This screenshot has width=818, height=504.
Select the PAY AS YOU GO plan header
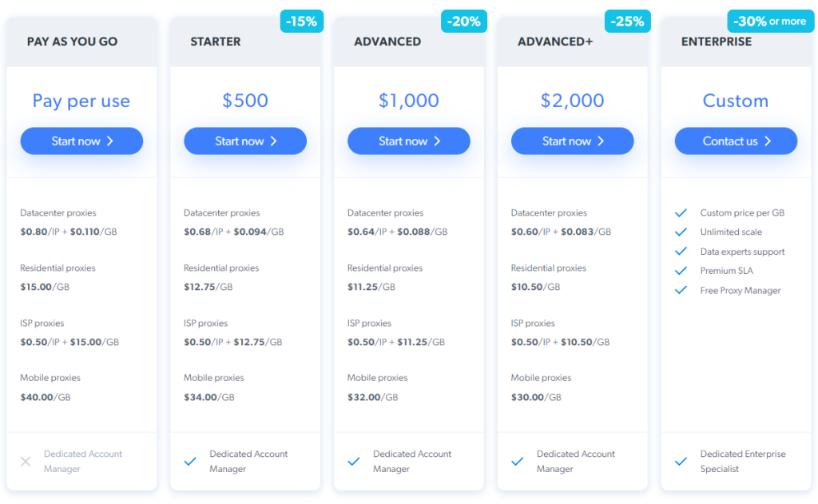pyautogui.click(x=72, y=42)
